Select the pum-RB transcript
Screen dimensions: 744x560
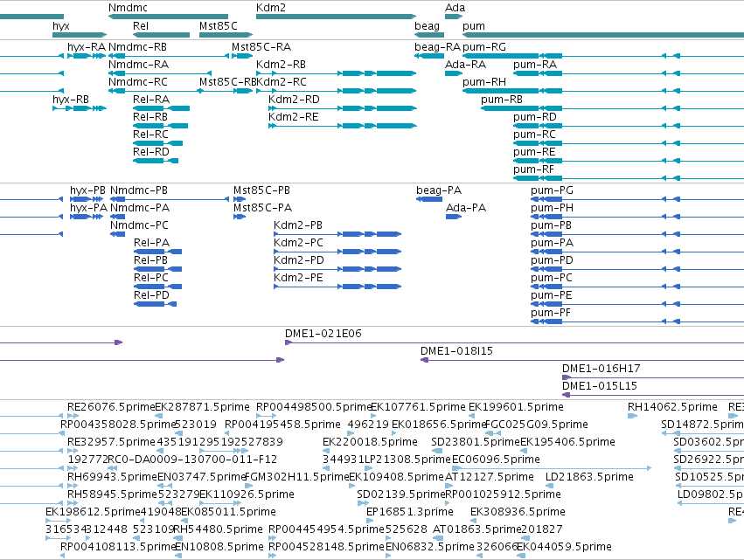(612, 108)
